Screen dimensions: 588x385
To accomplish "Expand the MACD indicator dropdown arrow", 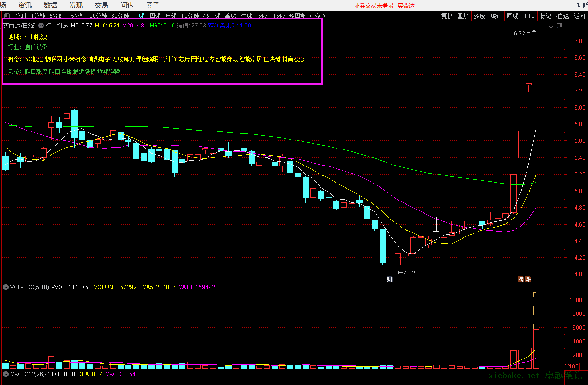I will tap(5, 374).
